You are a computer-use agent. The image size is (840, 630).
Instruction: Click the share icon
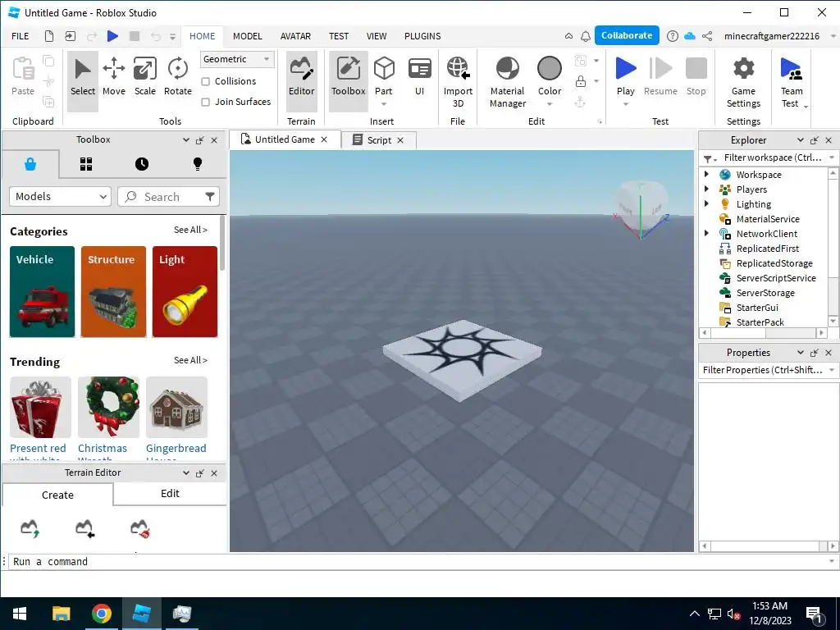pos(707,36)
